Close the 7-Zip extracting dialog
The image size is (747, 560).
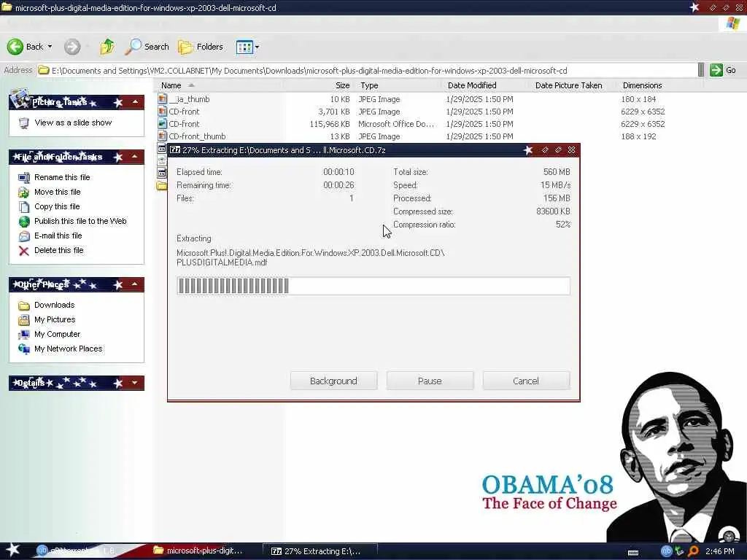click(x=572, y=150)
